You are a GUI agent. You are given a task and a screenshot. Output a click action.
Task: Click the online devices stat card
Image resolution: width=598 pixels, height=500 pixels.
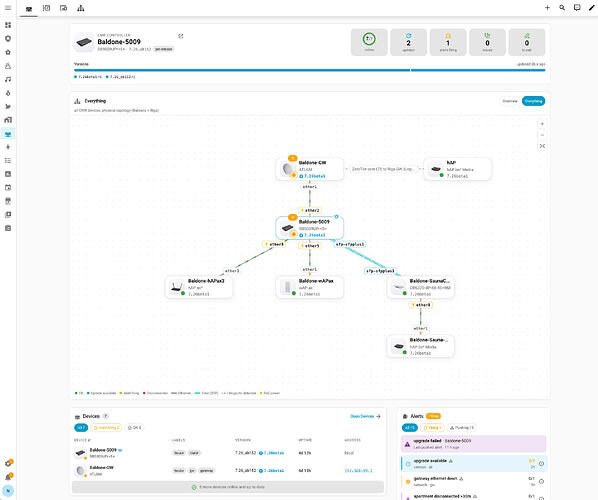point(369,42)
